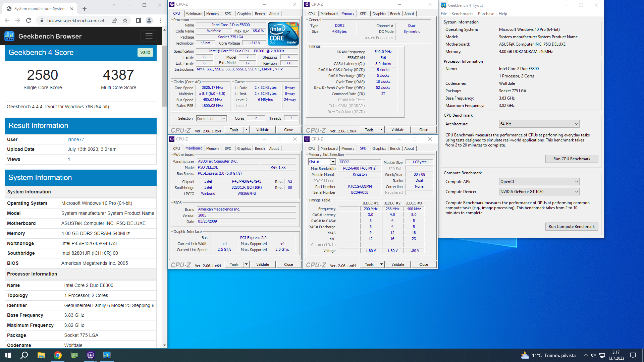This screenshot has height=362, width=644.
Task: Click Tools button in SPD window
Action: coord(369,264)
